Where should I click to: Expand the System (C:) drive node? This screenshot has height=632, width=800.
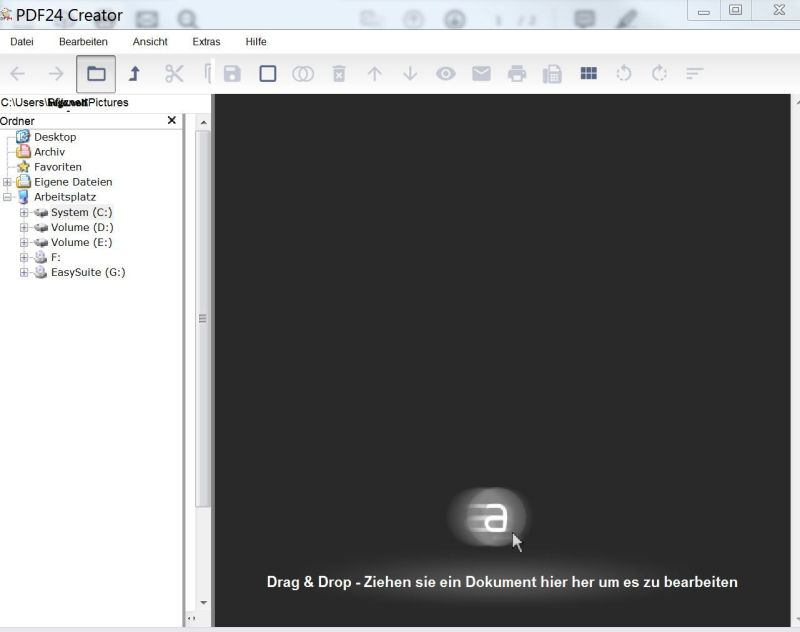click(24, 212)
